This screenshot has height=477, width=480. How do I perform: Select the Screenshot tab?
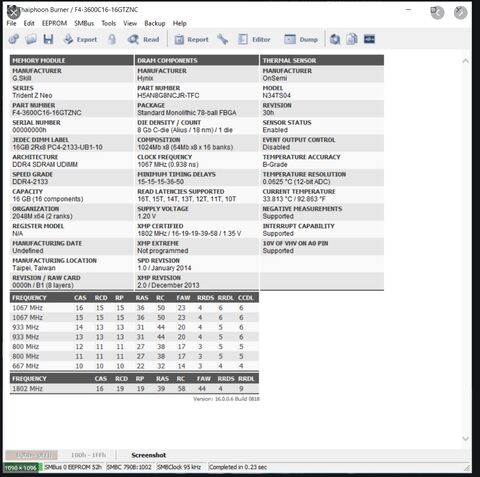pyautogui.click(x=149, y=455)
